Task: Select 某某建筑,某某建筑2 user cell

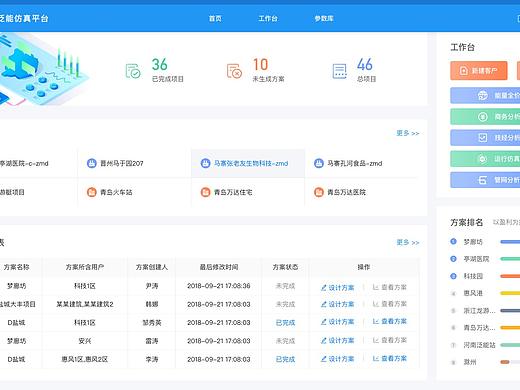Action: point(85,304)
